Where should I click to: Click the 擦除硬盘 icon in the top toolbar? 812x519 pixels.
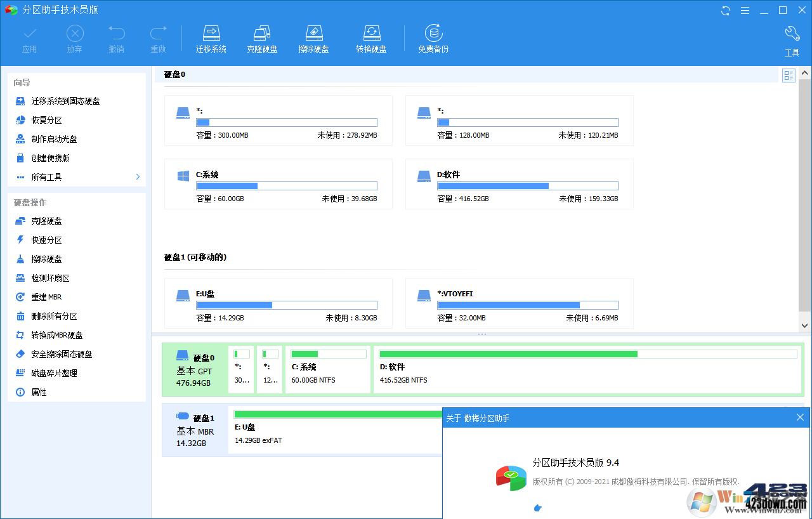coord(313,37)
